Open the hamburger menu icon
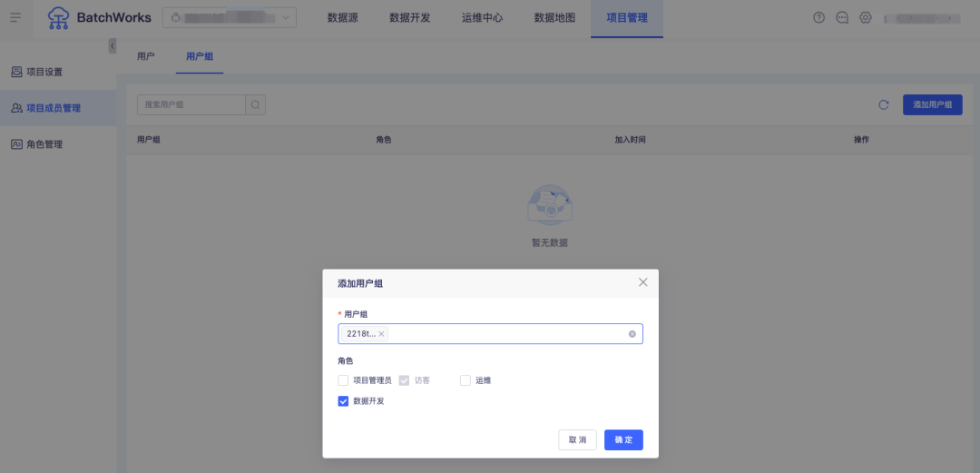The width and height of the screenshot is (980, 473). [x=15, y=17]
